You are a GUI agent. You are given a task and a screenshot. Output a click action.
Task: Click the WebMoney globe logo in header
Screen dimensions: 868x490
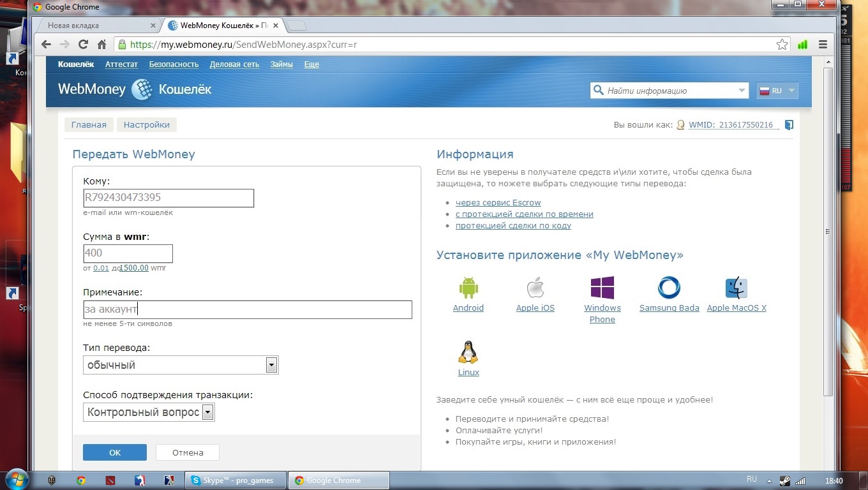pos(142,89)
